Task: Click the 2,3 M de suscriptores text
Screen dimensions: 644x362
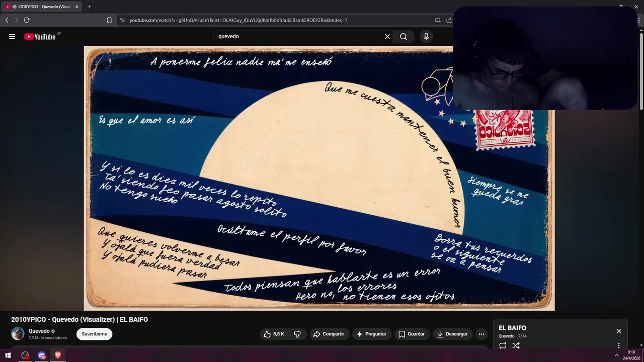Action: (48, 338)
